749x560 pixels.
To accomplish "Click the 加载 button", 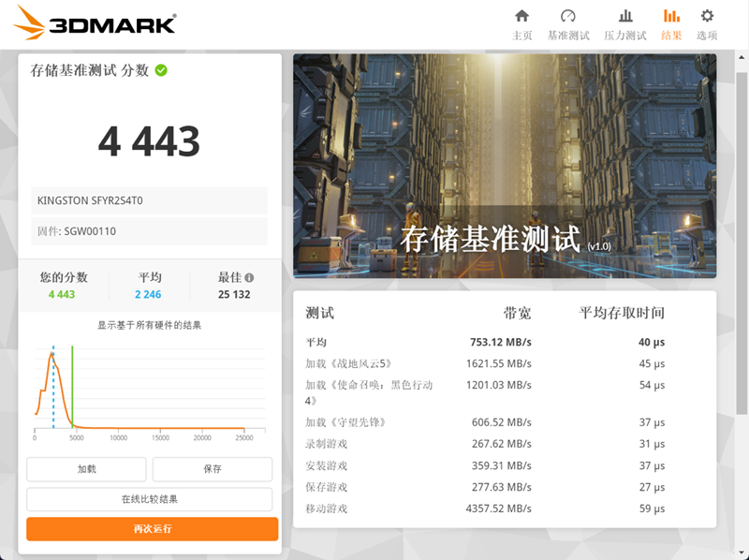I will click(86, 469).
